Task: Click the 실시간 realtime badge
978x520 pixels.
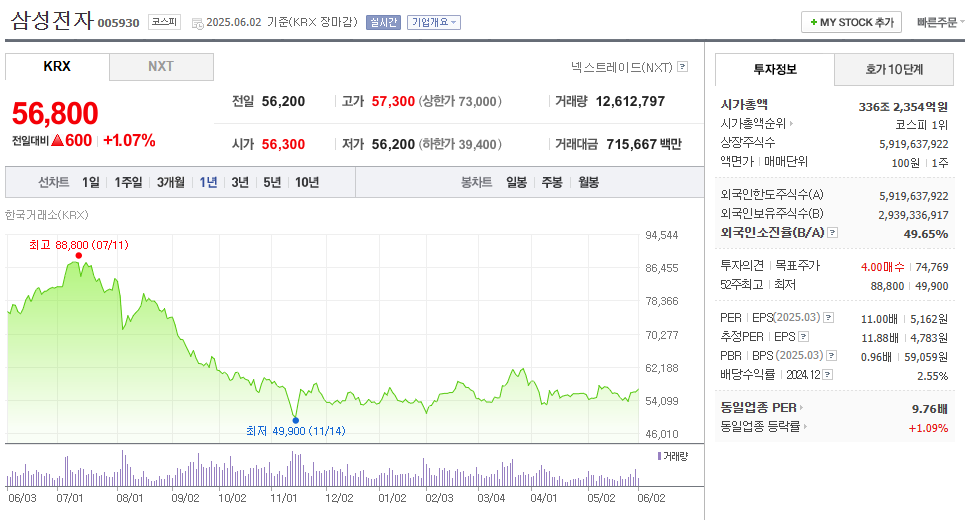Action: [x=383, y=22]
